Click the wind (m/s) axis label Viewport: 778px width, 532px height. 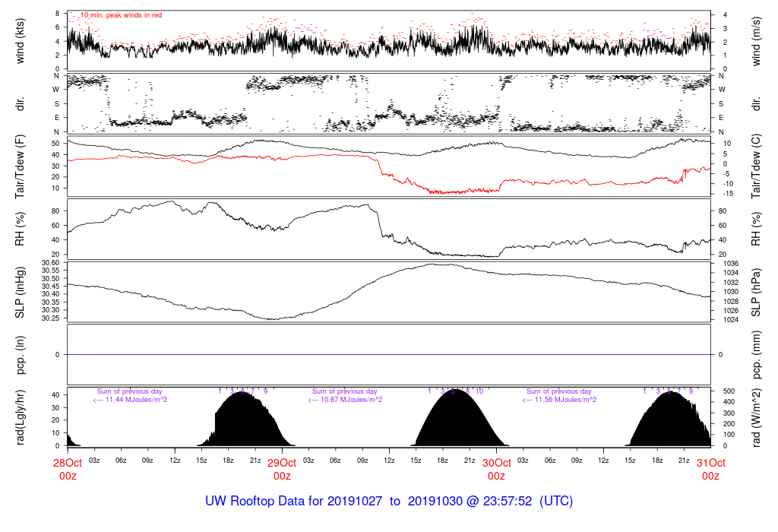pos(757,40)
